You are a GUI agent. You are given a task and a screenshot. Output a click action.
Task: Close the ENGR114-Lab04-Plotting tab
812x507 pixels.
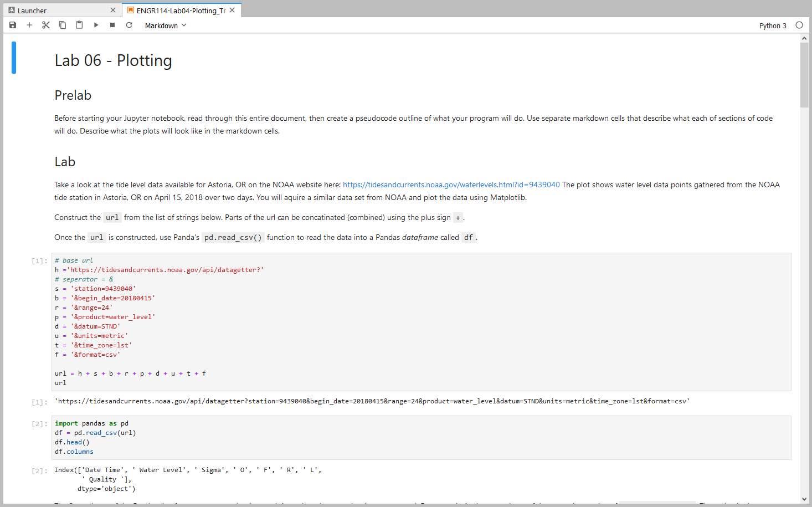coord(232,10)
